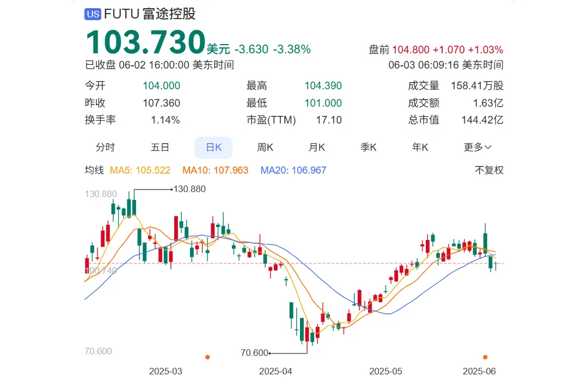
Task: Expand the 更多 dropdown menu
Action: [x=477, y=147]
